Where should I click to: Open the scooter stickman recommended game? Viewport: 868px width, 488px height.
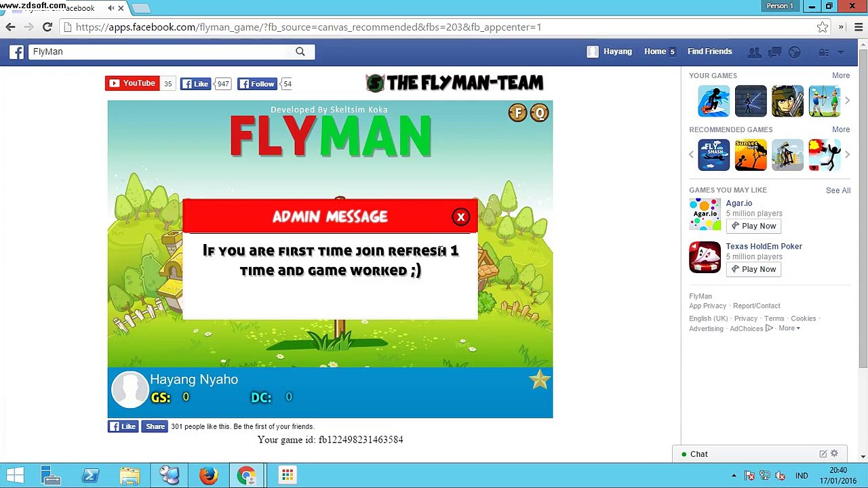pos(787,155)
